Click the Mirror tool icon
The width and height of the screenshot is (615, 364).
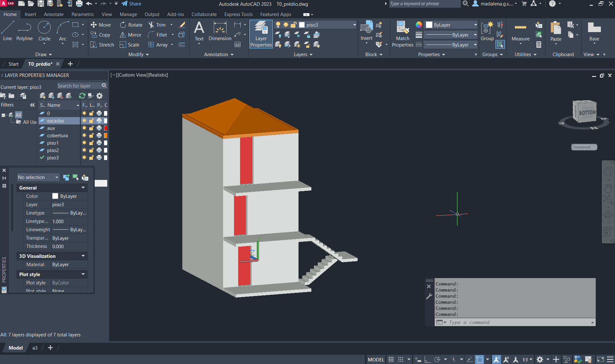(x=123, y=35)
